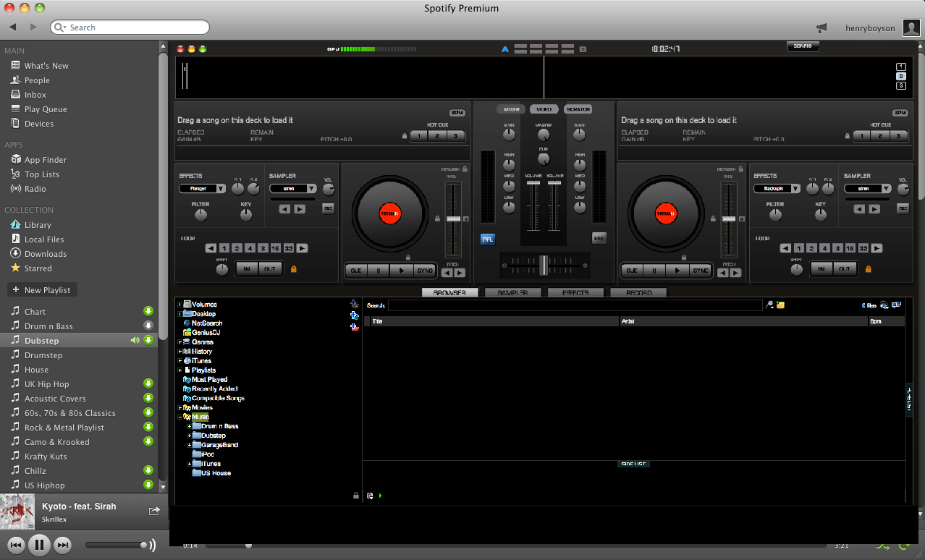
Task: Click left deck CUE button
Action: (356, 271)
